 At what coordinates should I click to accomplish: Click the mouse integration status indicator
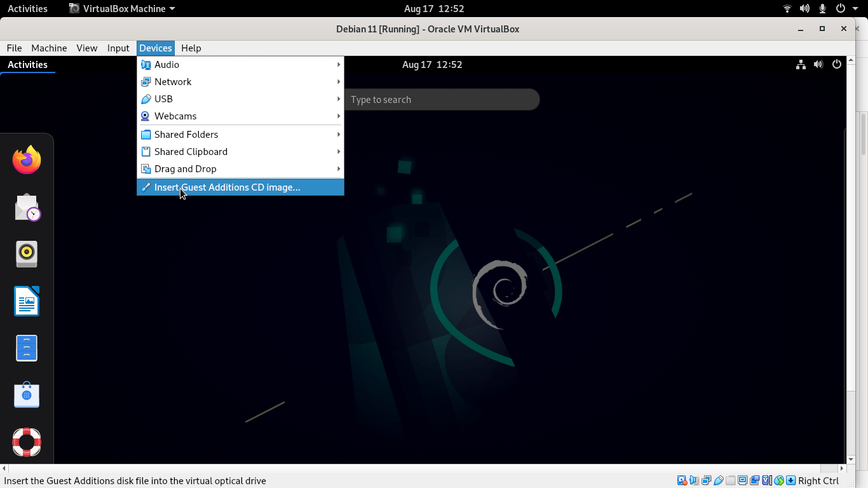click(779, 480)
